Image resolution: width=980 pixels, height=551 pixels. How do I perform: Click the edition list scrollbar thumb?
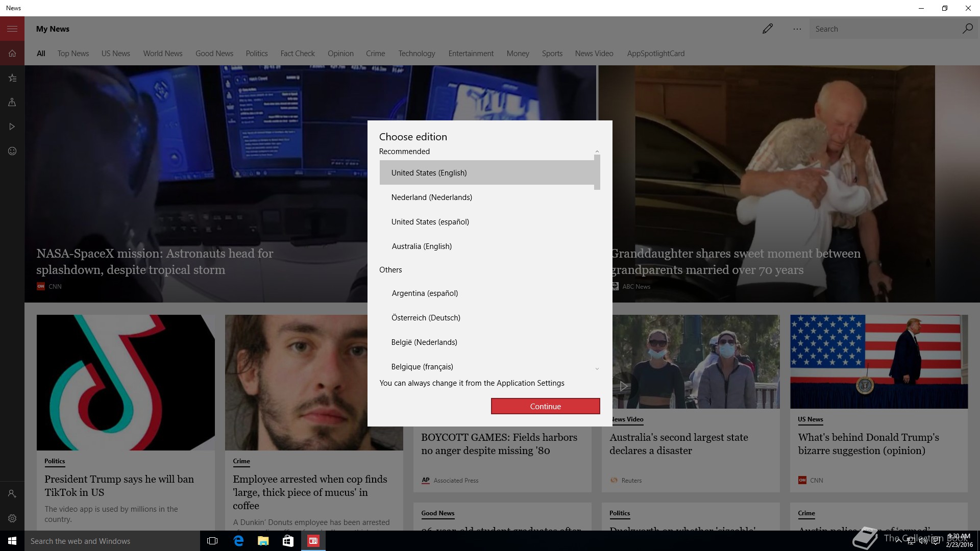597,172
